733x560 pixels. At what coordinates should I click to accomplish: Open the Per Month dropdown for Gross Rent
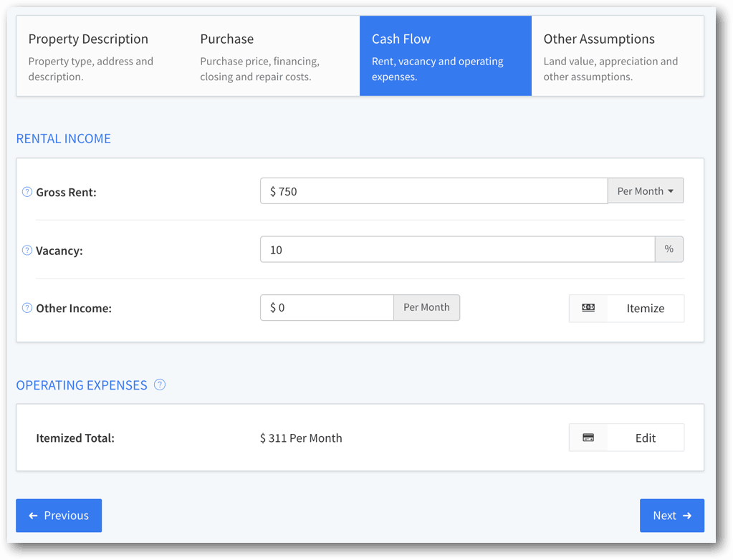tap(645, 190)
